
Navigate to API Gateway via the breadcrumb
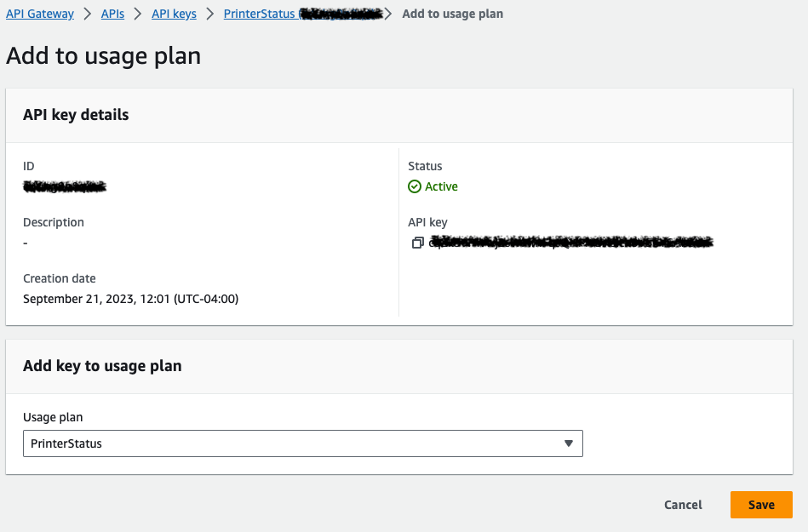point(39,14)
